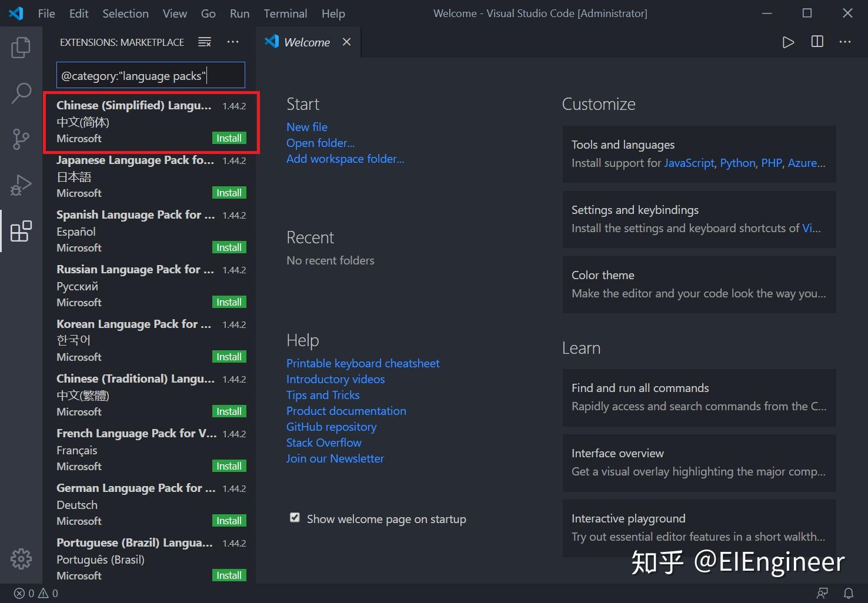
Task: Click the extensions search input field
Action: coord(150,75)
